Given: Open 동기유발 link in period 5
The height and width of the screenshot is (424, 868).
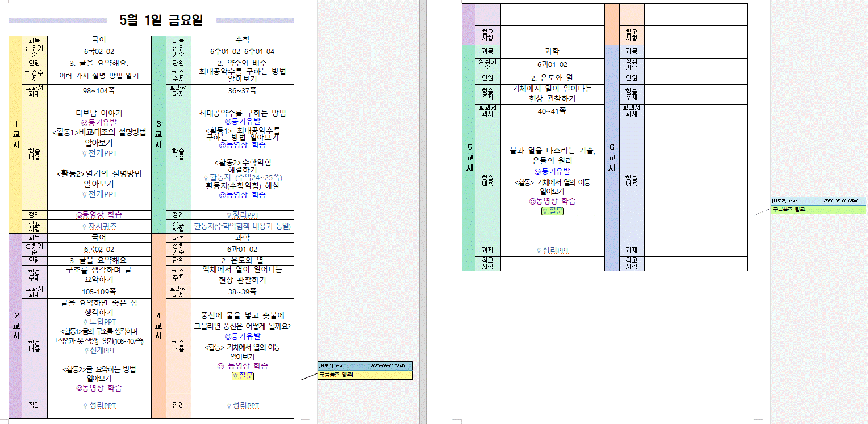Looking at the screenshot, I should 553,171.
